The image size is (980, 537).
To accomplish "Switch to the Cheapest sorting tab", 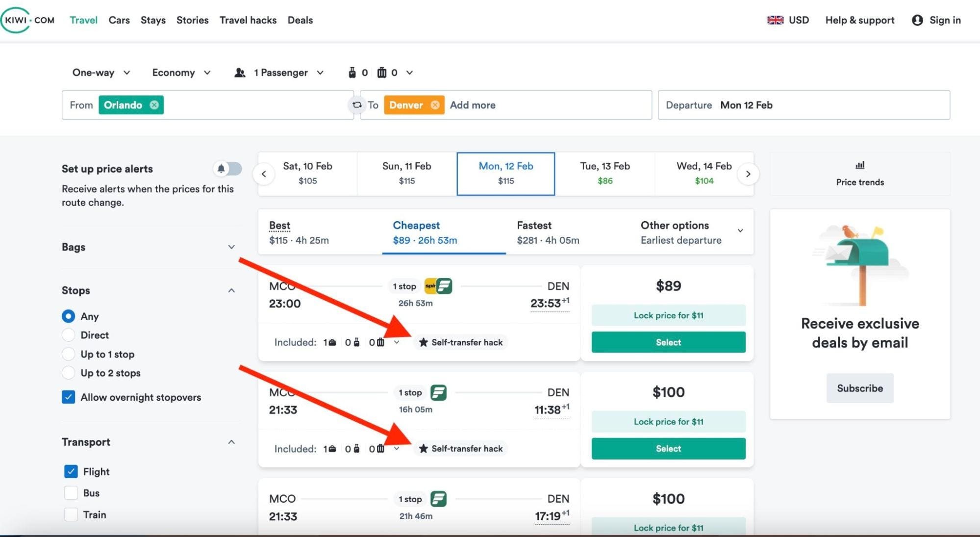I will click(444, 232).
